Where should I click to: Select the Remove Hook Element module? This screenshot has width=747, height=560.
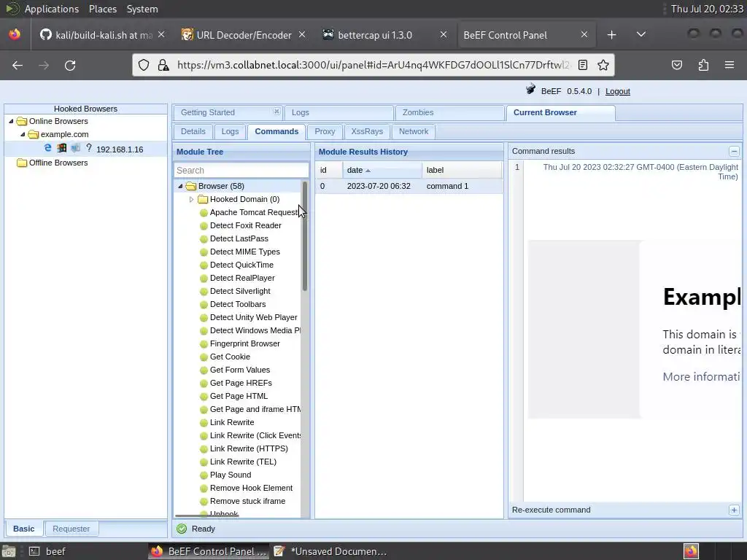coord(251,488)
